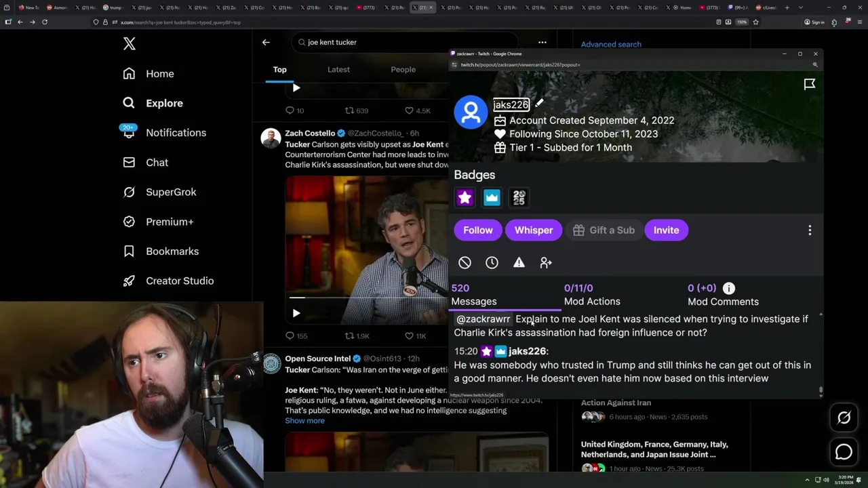Click the flag icon on the viewer card
Viewport: 868px width, 488px height.
(810, 85)
